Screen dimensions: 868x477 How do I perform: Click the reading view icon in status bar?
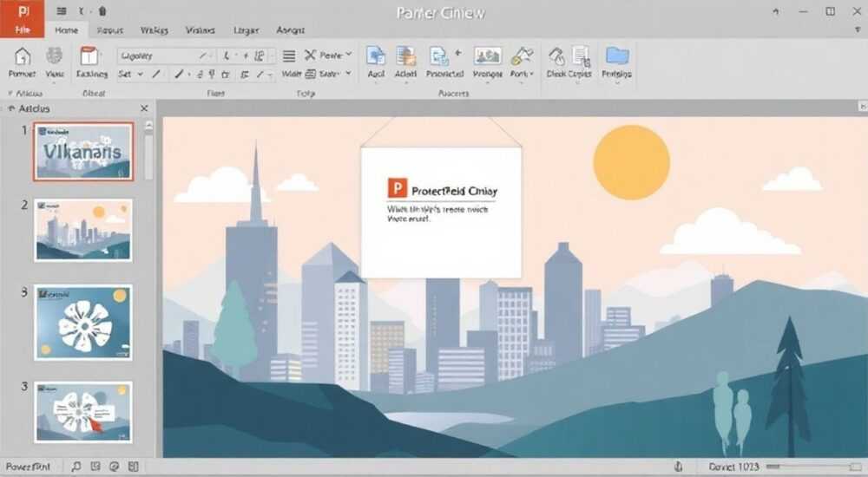pyautogui.click(x=134, y=467)
